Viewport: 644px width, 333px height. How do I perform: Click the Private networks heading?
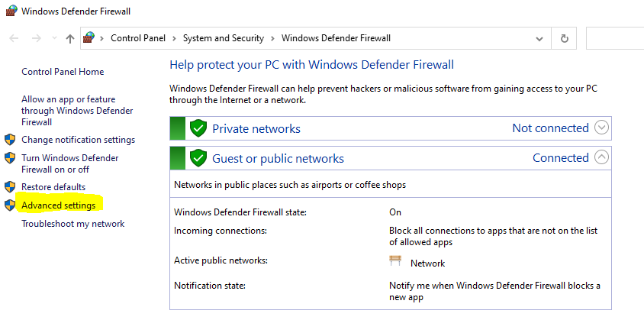coord(256,128)
